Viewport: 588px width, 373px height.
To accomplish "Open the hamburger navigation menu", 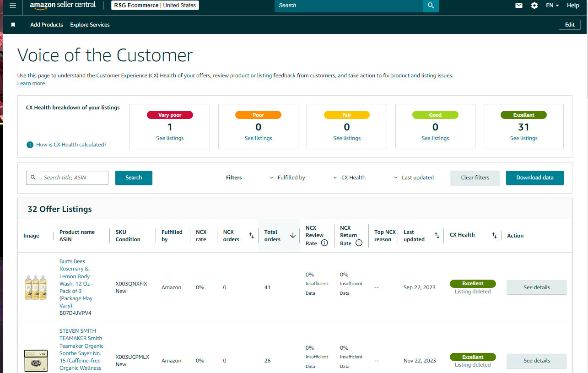I will 13,5.
